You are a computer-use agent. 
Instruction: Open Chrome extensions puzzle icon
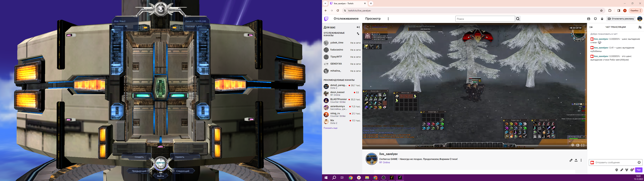pyautogui.click(x=610, y=11)
